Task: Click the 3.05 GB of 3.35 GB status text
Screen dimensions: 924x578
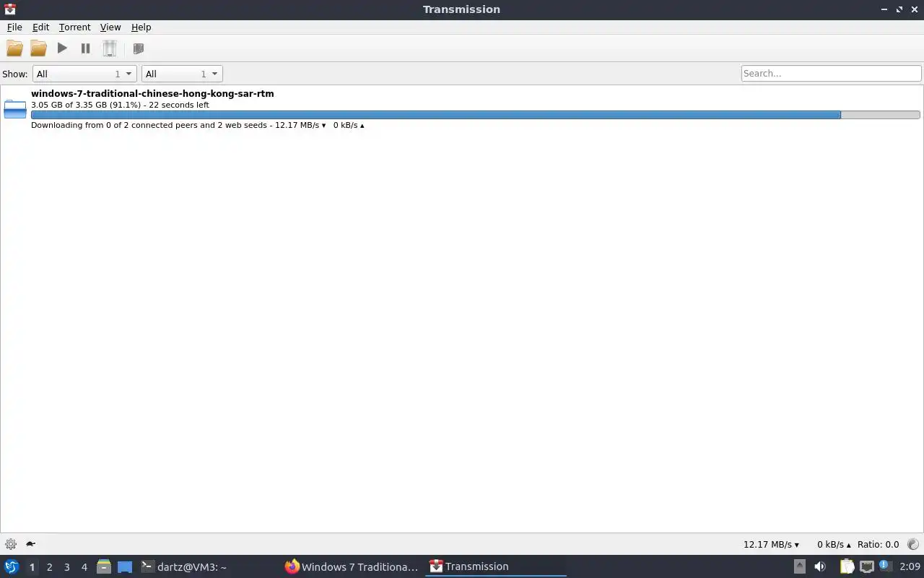Action: [x=120, y=105]
